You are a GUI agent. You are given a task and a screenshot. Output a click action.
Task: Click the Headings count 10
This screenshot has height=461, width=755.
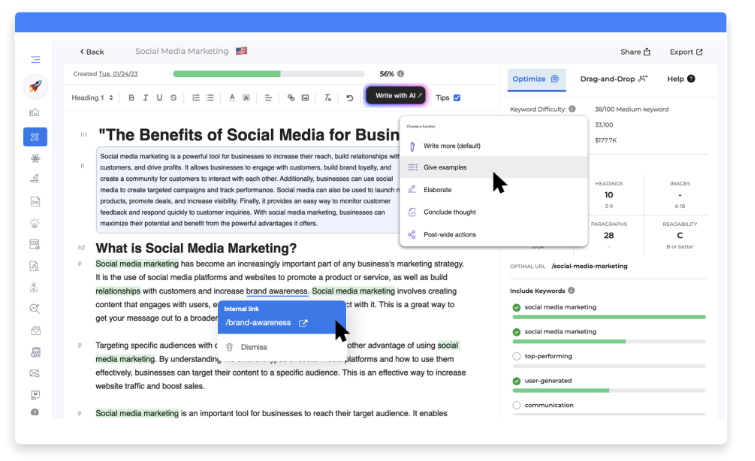click(609, 195)
